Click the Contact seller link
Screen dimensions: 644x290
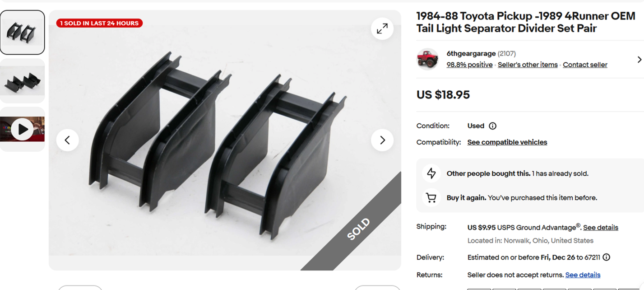pyautogui.click(x=585, y=65)
